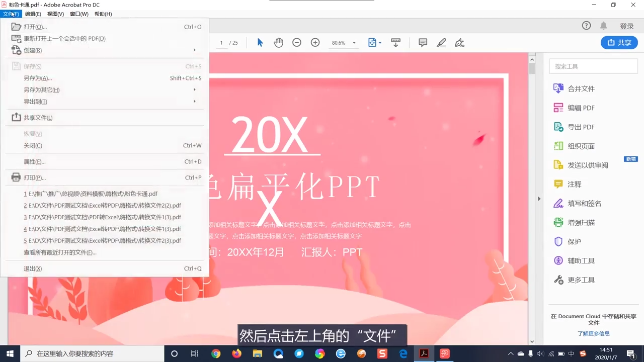Click the scrolling mode toolbar icon
The height and width of the screenshot is (362, 644).
[395, 43]
